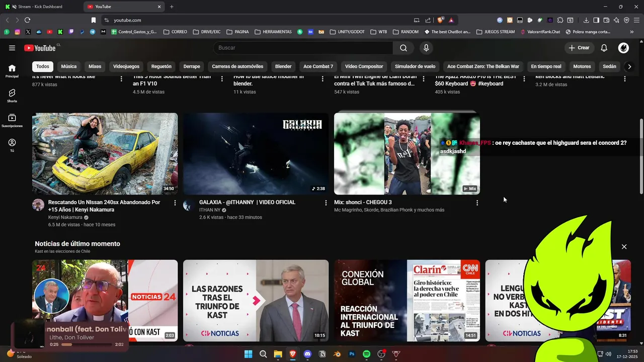The height and width of the screenshot is (362, 644).
Task: Select the Mixes filter chip
Action: coord(95,66)
